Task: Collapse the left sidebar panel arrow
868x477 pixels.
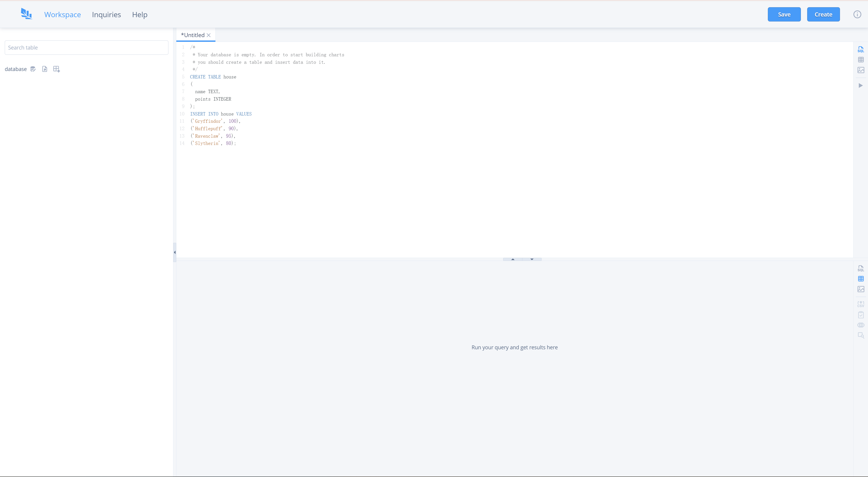Action: coord(175,252)
